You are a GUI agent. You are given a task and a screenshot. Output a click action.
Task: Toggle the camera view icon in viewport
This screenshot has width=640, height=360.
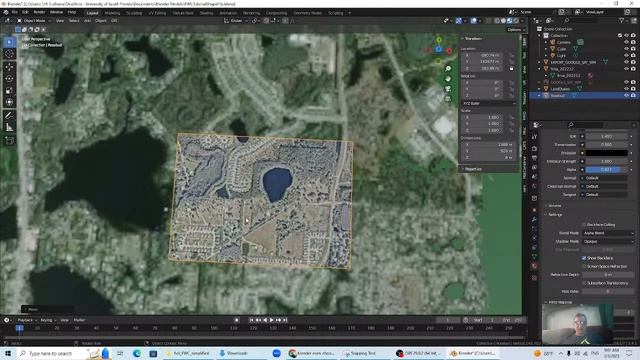click(448, 89)
